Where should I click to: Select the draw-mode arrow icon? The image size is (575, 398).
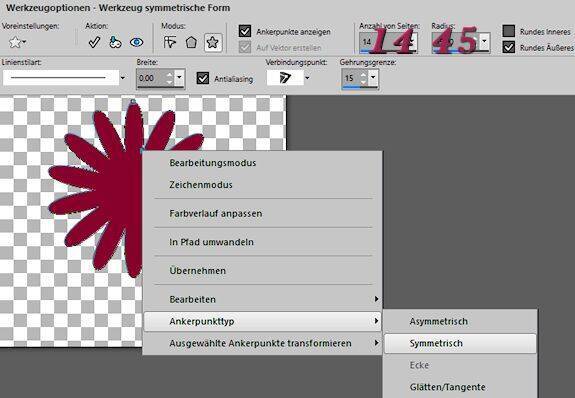coord(169,42)
